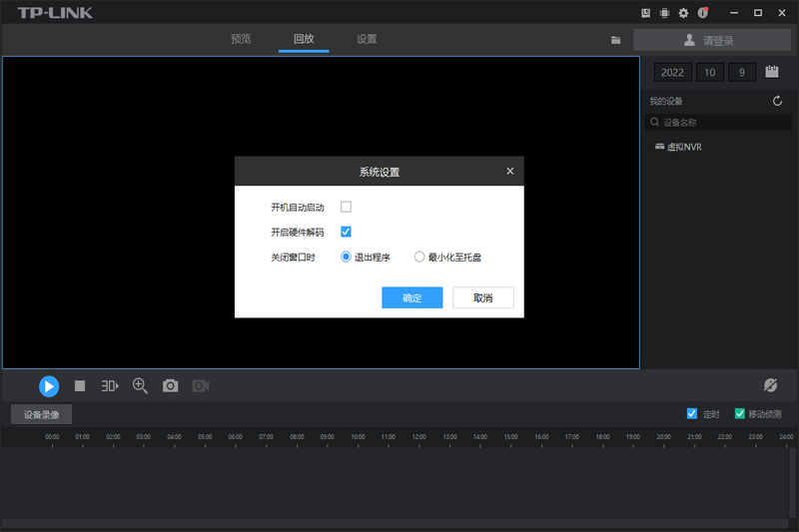Uncheck the 开启硬件解码 checkbox
The width and height of the screenshot is (799, 532).
tap(347, 232)
